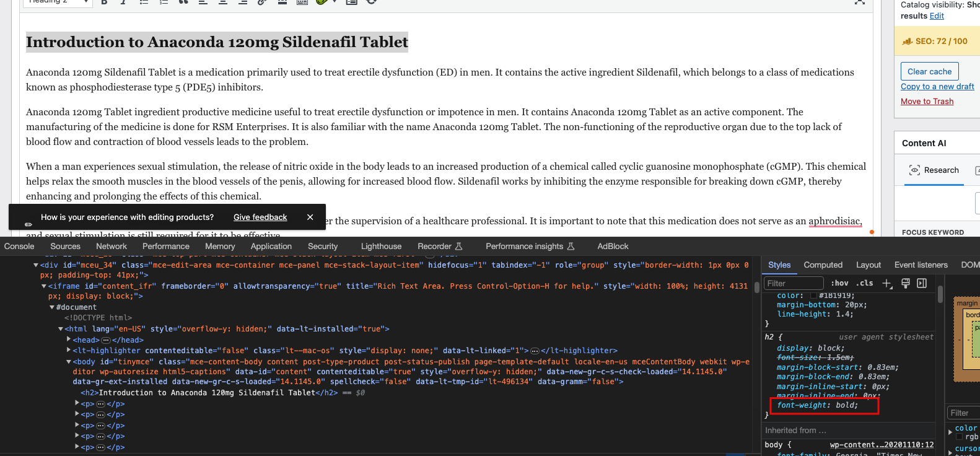The image size is (980, 456).
Task: Click the #1B1919 color swatch
Action: coord(813,296)
